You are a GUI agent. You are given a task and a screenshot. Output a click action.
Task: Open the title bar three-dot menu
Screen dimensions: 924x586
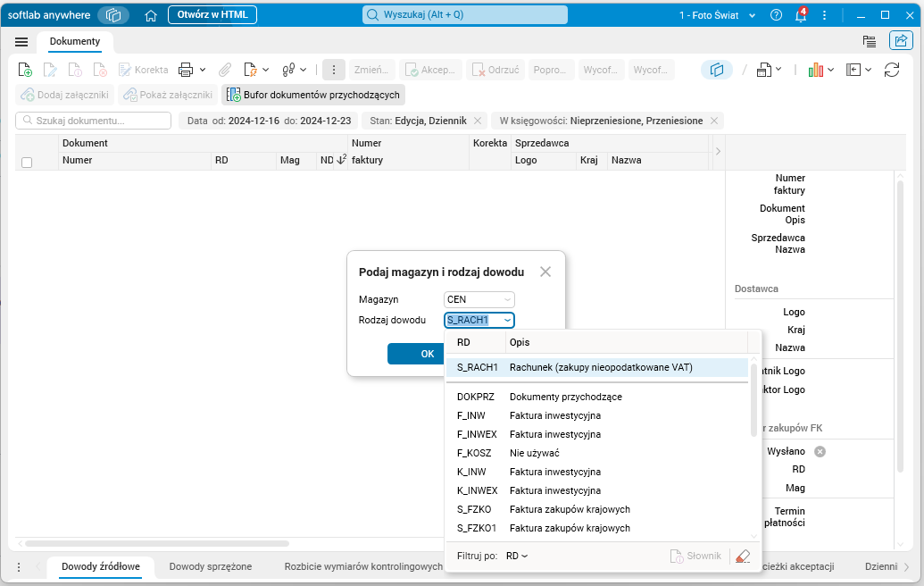pyautogui.click(x=824, y=15)
